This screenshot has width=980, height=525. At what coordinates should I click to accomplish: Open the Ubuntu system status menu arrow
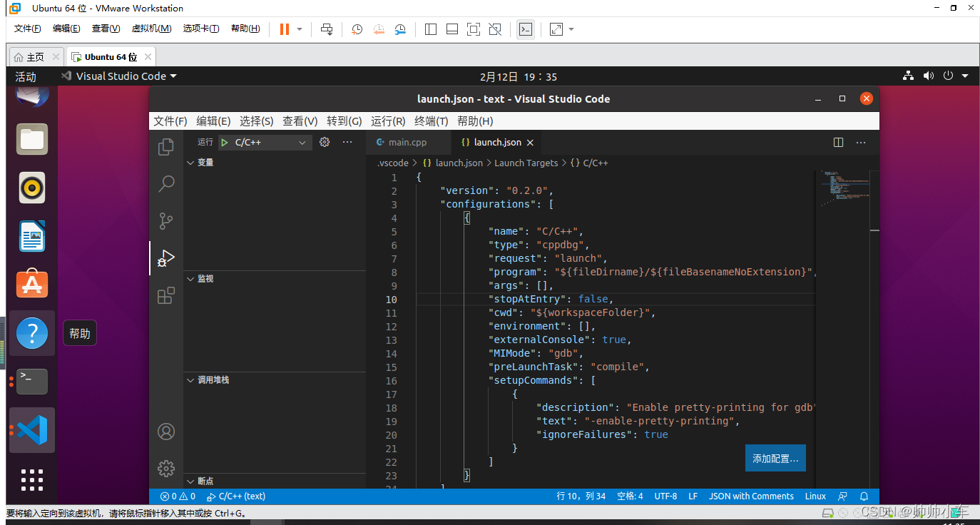click(965, 76)
